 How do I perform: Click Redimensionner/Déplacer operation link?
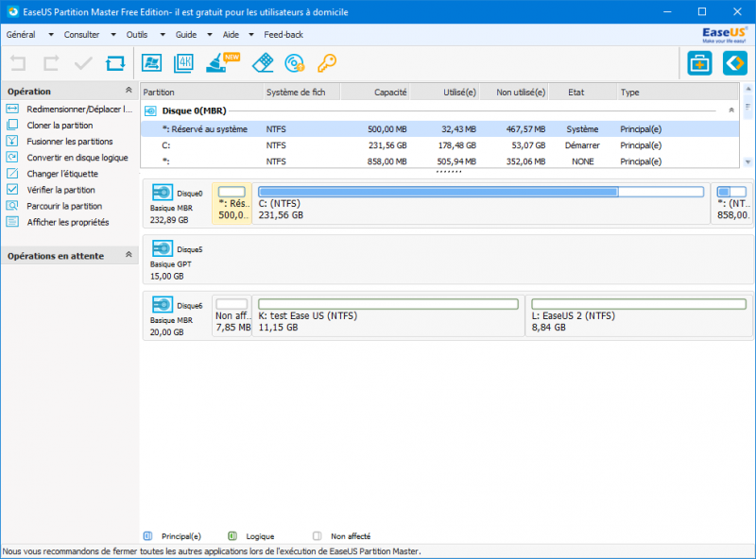(x=79, y=109)
